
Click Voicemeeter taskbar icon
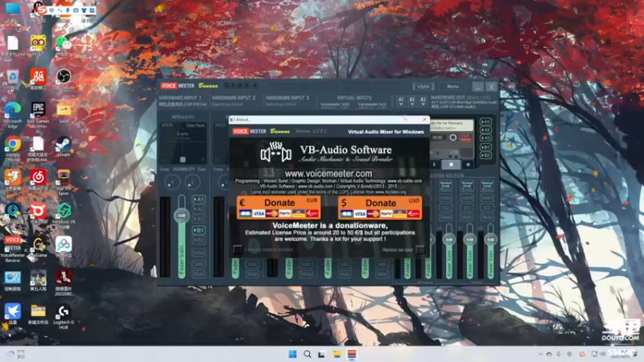pyautogui.click(x=352, y=354)
